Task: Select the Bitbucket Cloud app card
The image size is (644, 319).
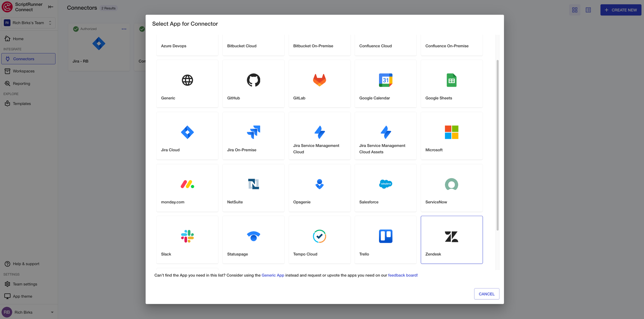Action: 253,45
